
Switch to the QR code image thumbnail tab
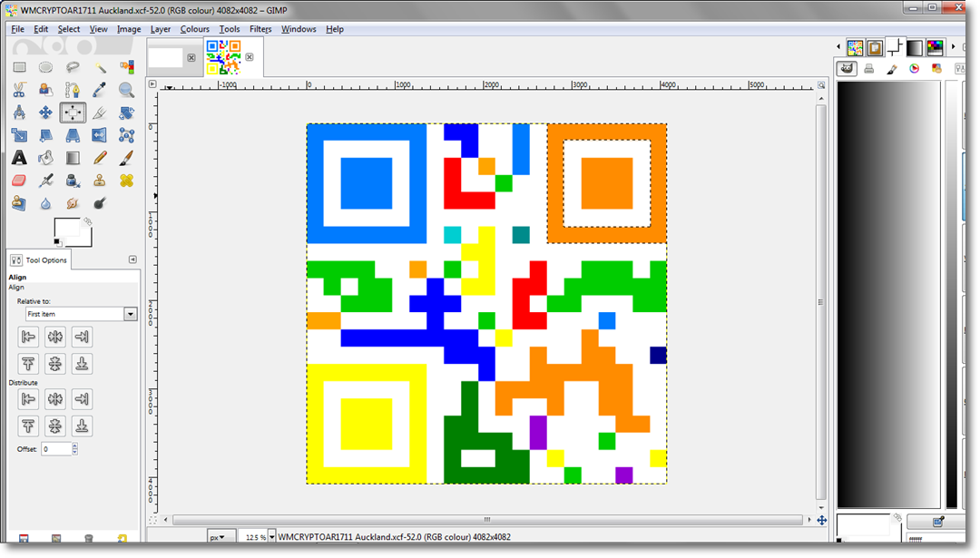pos(224,57)
